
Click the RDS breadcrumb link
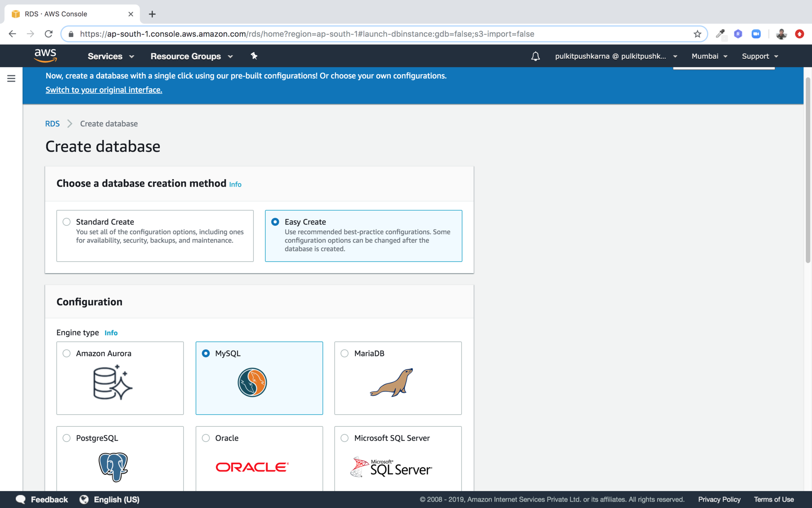pos(52,123)
